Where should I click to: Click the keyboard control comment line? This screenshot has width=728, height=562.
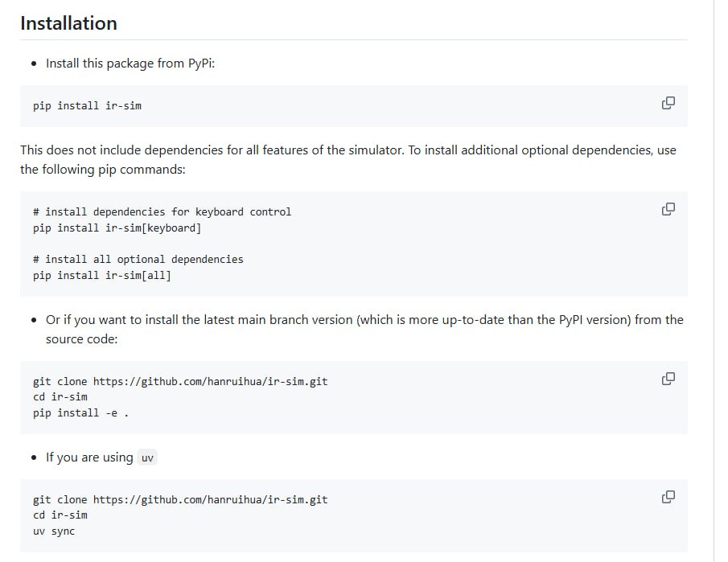[162, 212]
